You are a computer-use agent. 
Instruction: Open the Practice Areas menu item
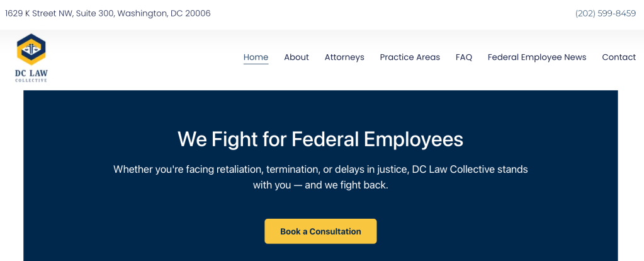(410, 57)
